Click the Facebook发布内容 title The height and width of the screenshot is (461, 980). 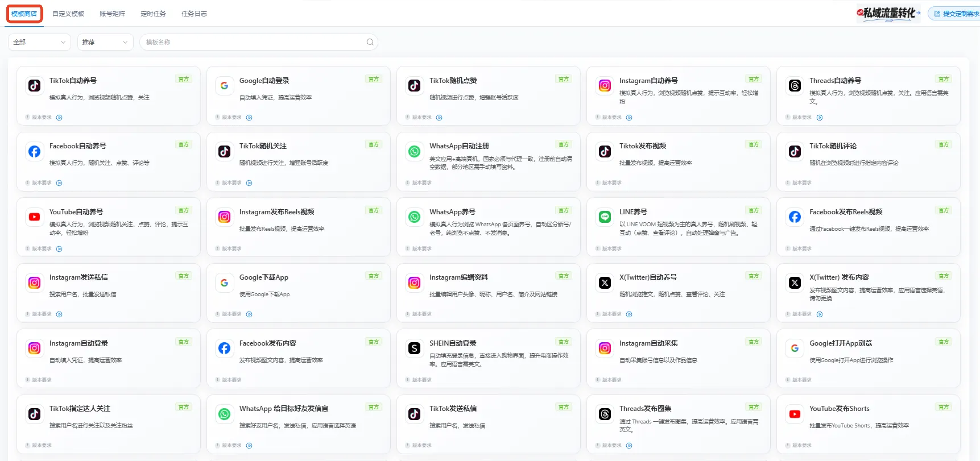click(268, 343)
